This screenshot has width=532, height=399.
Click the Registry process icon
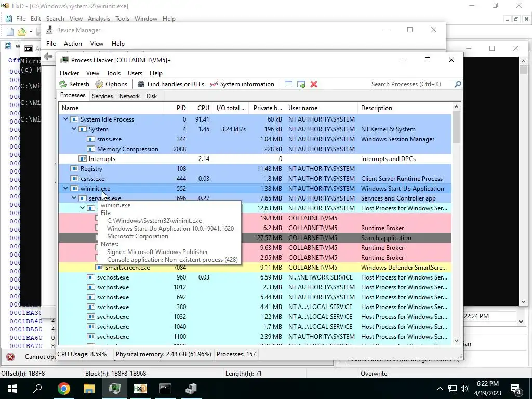coord(74,169)
